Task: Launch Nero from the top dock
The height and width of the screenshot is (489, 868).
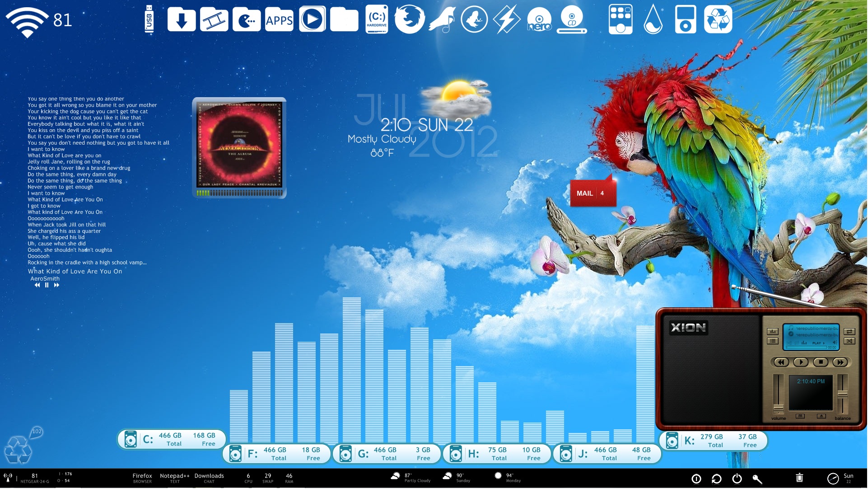Action: (x=539, y=20)
